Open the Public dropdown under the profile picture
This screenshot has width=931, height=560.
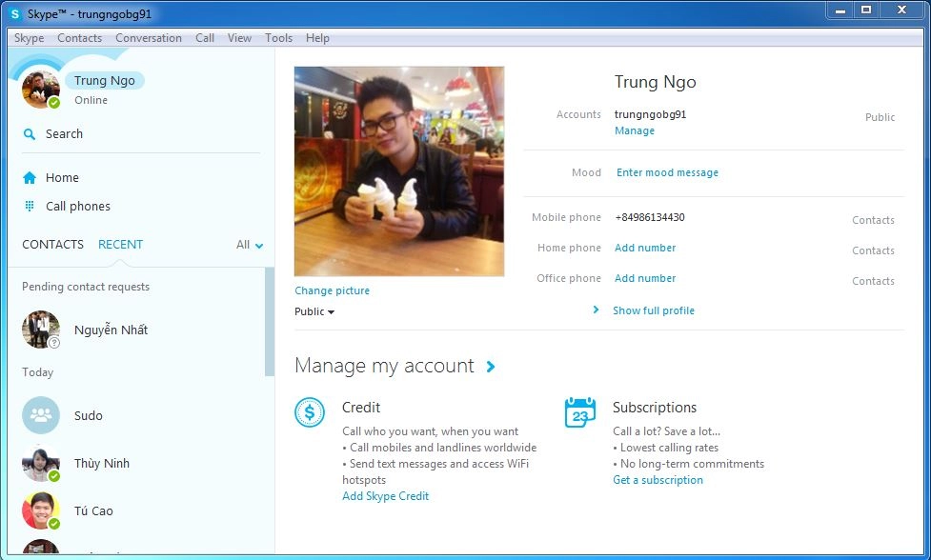314,311
